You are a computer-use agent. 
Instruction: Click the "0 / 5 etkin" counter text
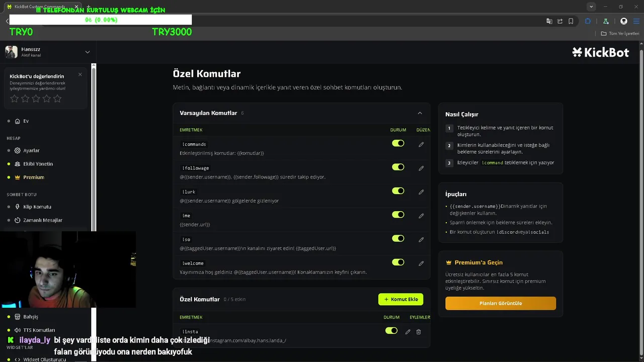(x=234, y=299)
